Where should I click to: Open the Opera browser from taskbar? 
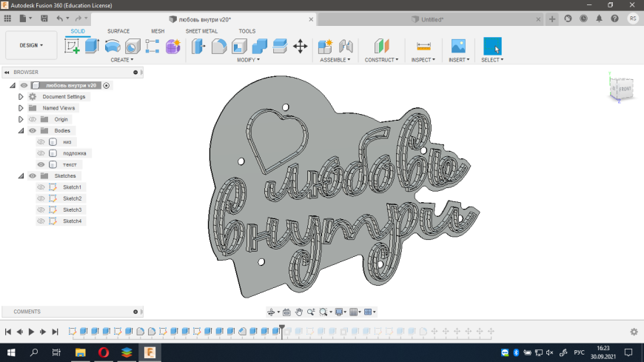pos(103,352)
